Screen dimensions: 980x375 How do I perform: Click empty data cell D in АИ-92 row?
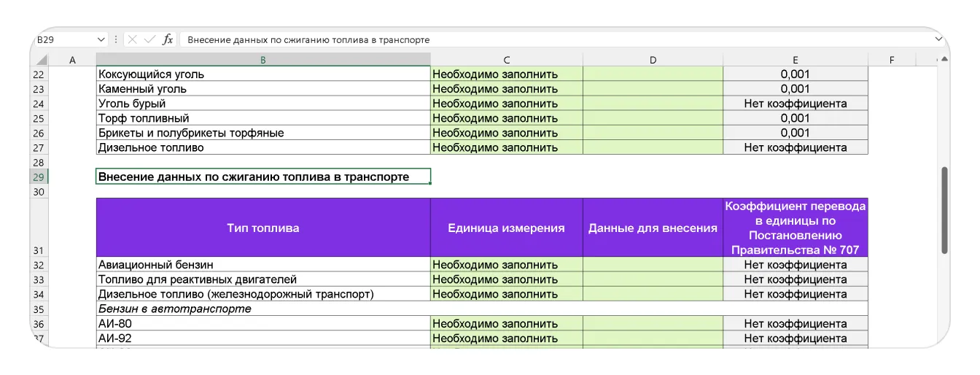click(653, 339)
